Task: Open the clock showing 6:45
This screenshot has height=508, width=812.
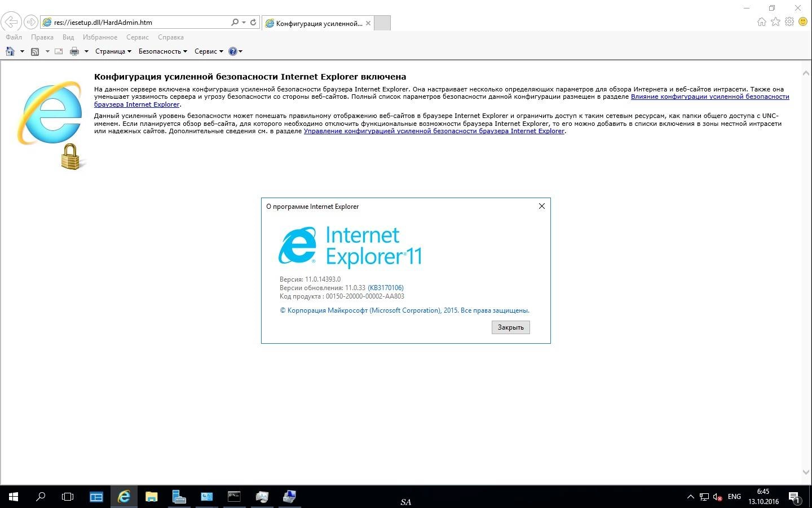Action: point(764,497)
